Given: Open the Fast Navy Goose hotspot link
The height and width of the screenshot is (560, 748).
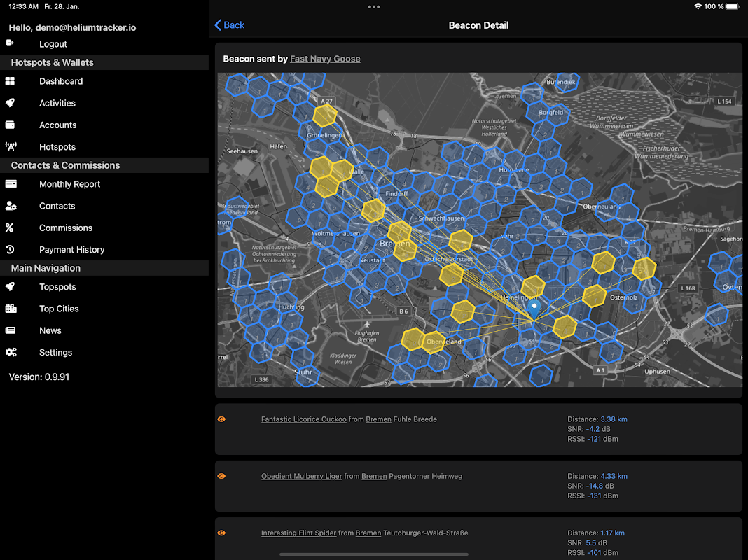Looking at the screenshot, I should point(325,59).
